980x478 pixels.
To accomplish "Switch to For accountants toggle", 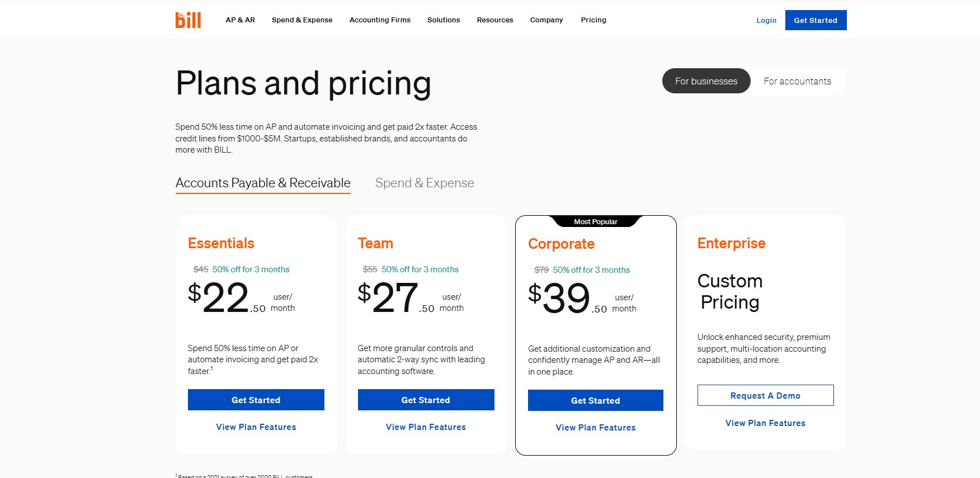I will click(x=797, y=81).
